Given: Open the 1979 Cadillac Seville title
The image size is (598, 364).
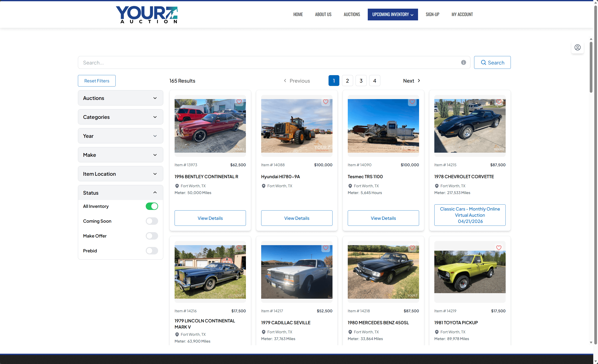Looking at the screenshot, I should coord(286,323).
